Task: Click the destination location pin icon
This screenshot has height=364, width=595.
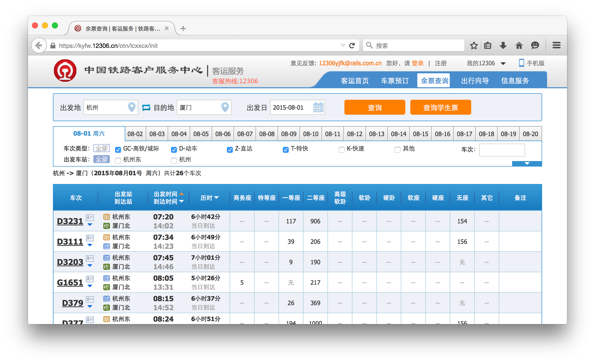Action: tap(226, 107)
